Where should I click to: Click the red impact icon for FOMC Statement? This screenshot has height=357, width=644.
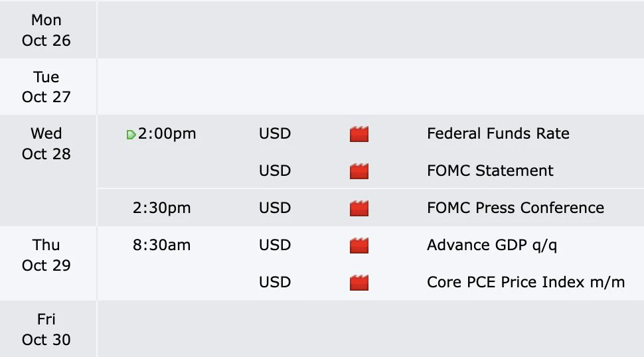click(359, 171)
